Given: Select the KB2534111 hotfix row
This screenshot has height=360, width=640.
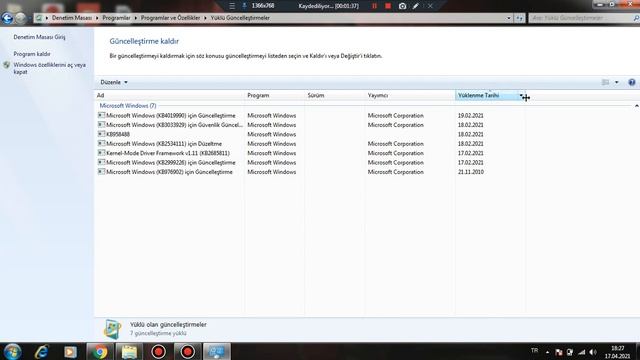Looking at the screenshot, I should pos(311,144).
